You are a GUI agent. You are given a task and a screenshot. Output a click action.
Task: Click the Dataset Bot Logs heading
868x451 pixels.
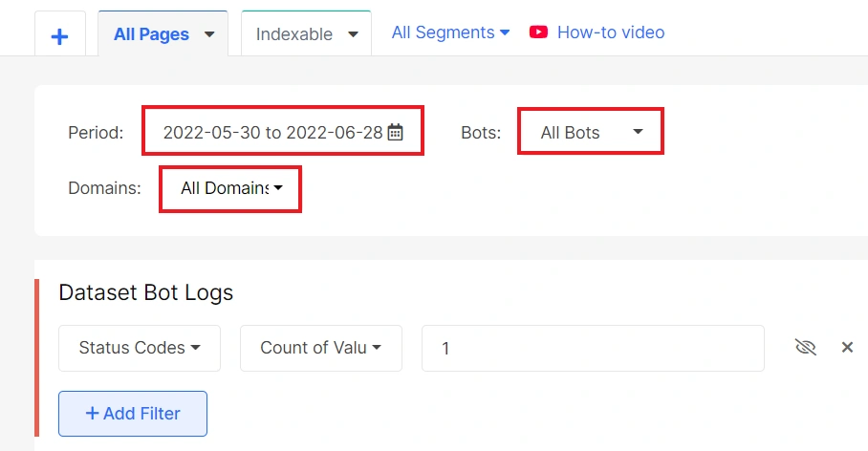pyautogui.click(x=146, y=292)
